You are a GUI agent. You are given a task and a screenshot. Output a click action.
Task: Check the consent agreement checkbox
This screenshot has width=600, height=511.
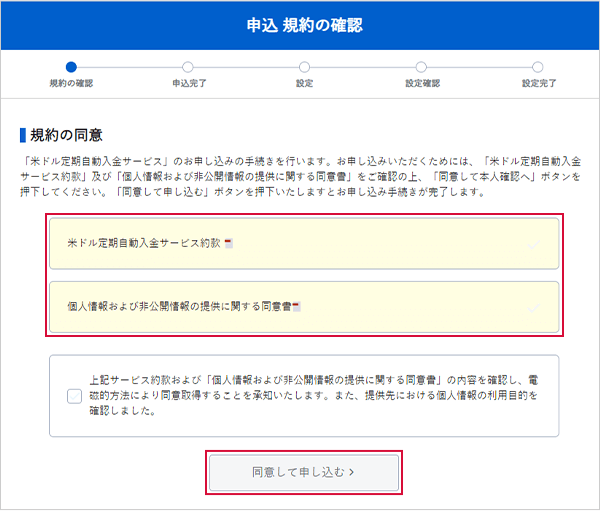click(x=74, y=396)
